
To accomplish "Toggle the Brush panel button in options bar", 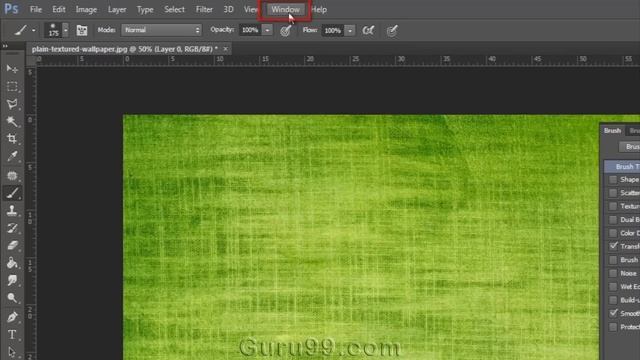I will pos(82,30).
